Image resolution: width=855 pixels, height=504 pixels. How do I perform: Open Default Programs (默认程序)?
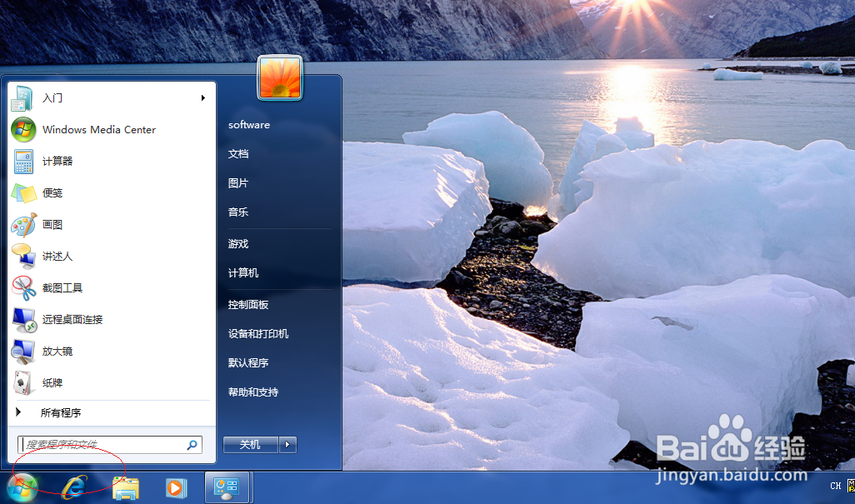(x=248, y=363)
